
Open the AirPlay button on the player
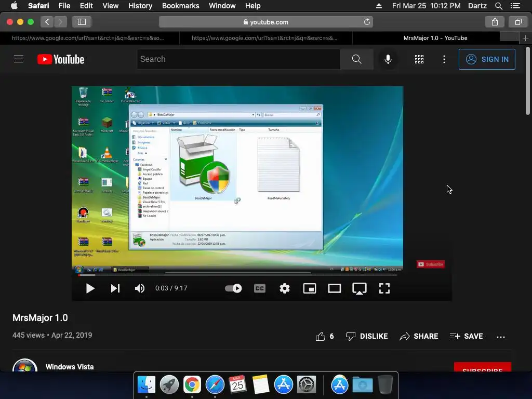(x=360, y=289)
